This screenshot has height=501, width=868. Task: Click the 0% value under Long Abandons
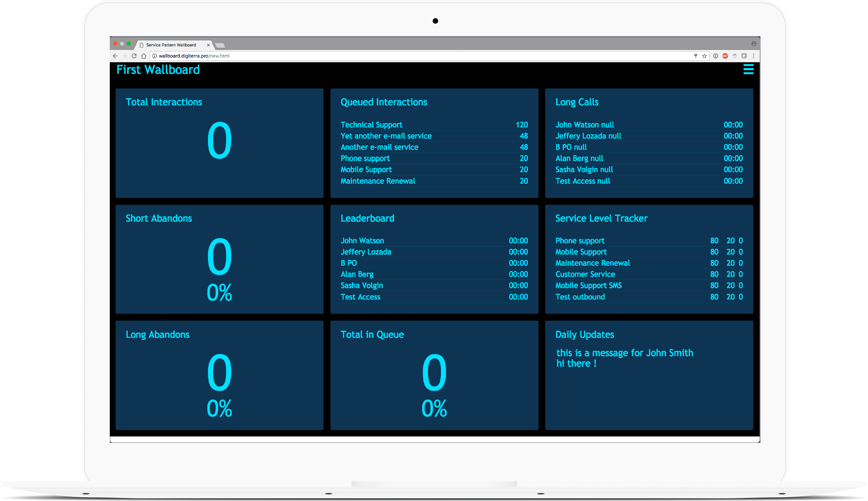click(220, 408)
